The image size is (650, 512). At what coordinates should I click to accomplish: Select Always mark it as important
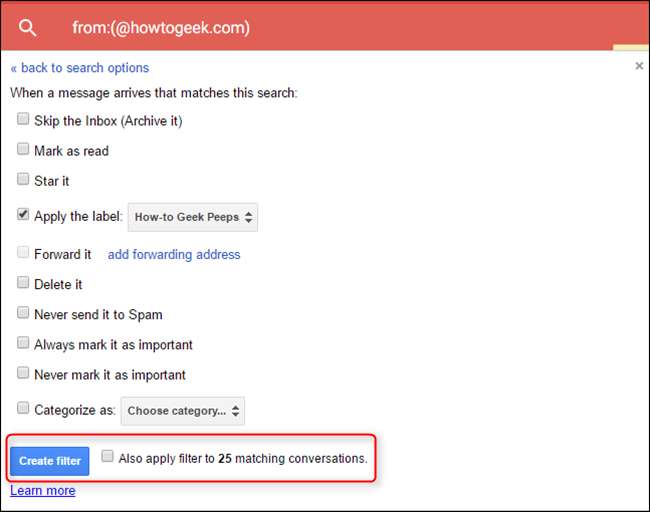click(x=23, y=343)
